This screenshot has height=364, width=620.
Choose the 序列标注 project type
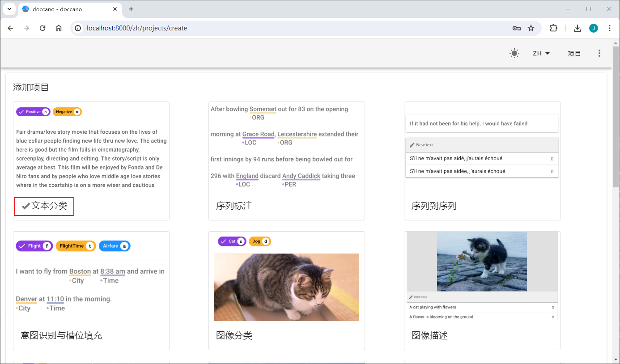tap(234, 206)
